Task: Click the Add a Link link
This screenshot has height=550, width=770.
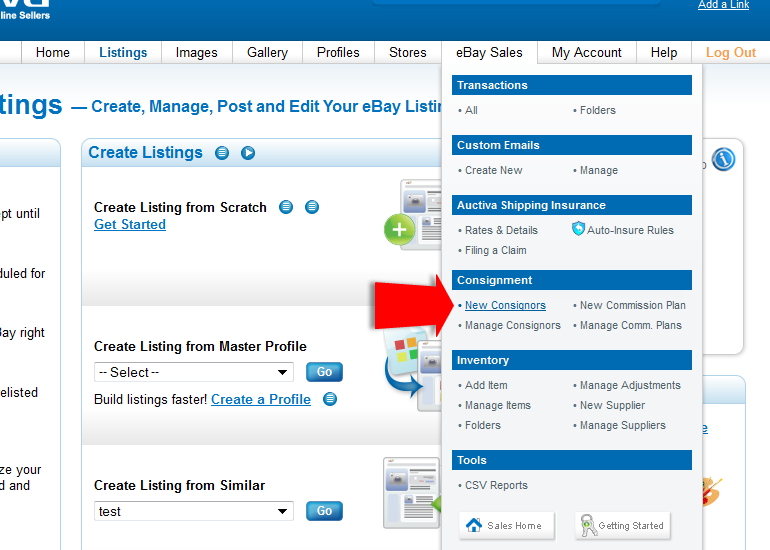Action: (x=723, y=5)
